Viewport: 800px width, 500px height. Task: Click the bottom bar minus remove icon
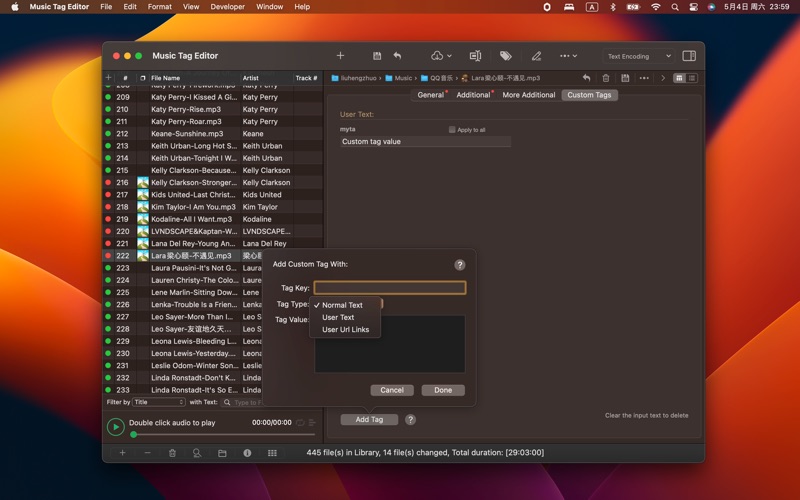coord(147,453)
